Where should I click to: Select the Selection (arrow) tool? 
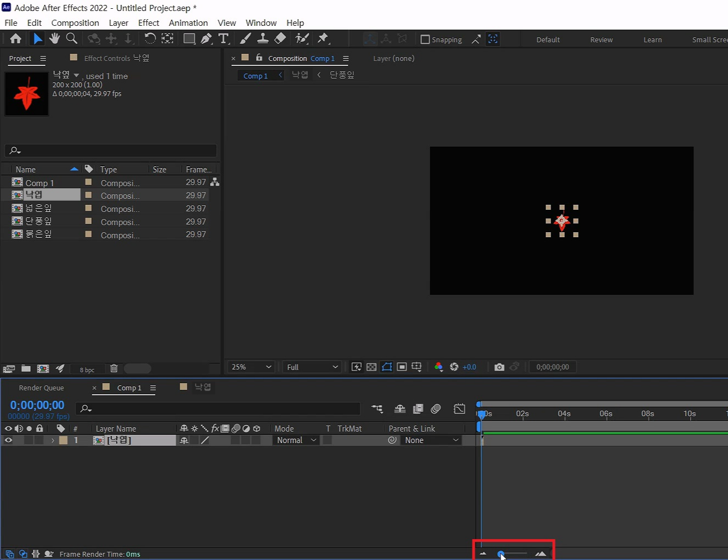point(37,38)
